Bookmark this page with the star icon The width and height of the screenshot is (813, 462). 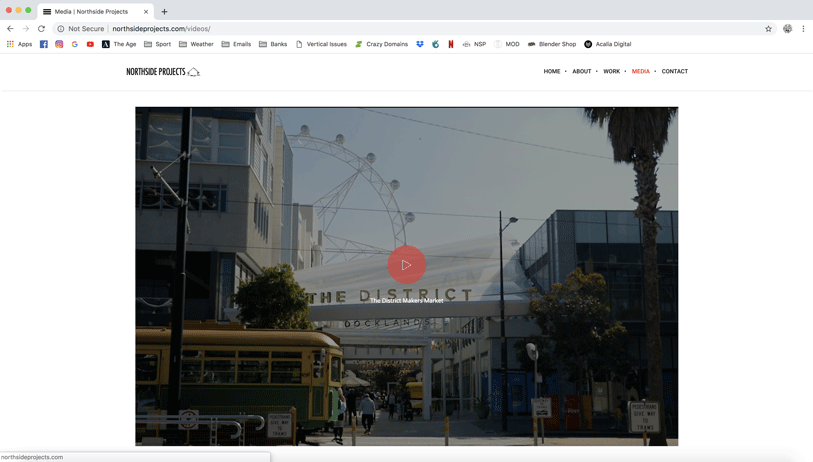tap(768, 29)
